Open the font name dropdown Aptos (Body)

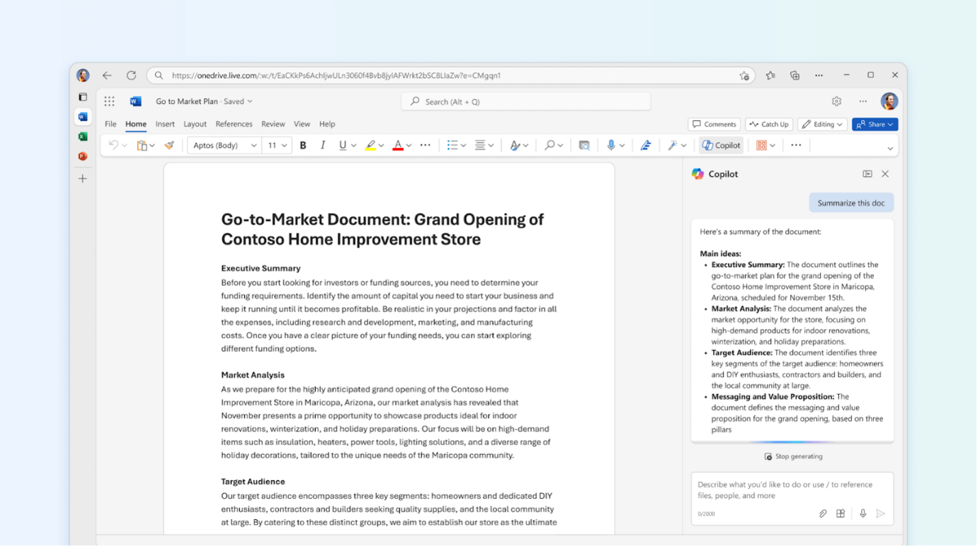point(225,146)
